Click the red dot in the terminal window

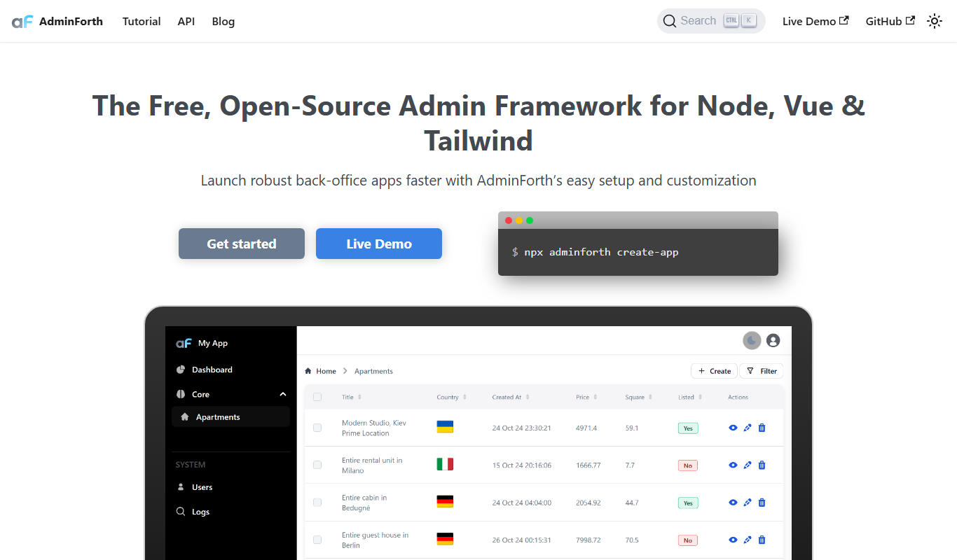[x=509, y=220]
